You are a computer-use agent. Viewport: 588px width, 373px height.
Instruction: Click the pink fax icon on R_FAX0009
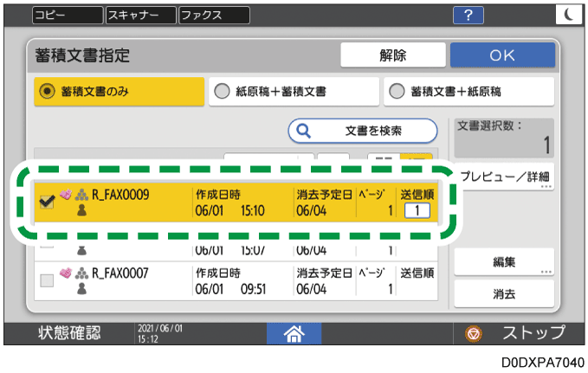pyautogui.click(x=66, y=195)
